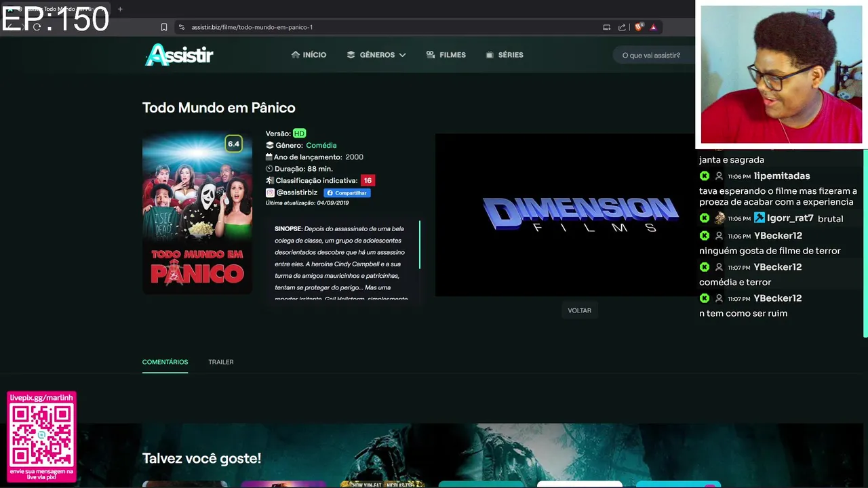Click the Instagram icon beside @assistirbiz

coord(270,192)
